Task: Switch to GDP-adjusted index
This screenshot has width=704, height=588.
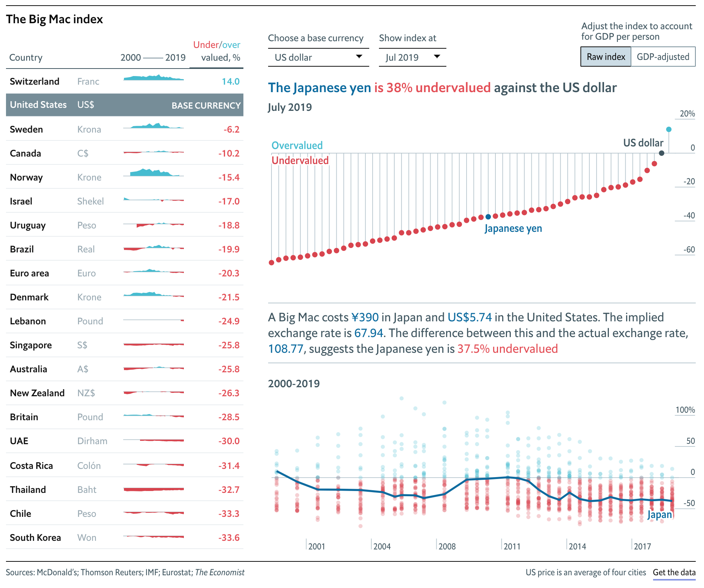Action: [663, 57]
